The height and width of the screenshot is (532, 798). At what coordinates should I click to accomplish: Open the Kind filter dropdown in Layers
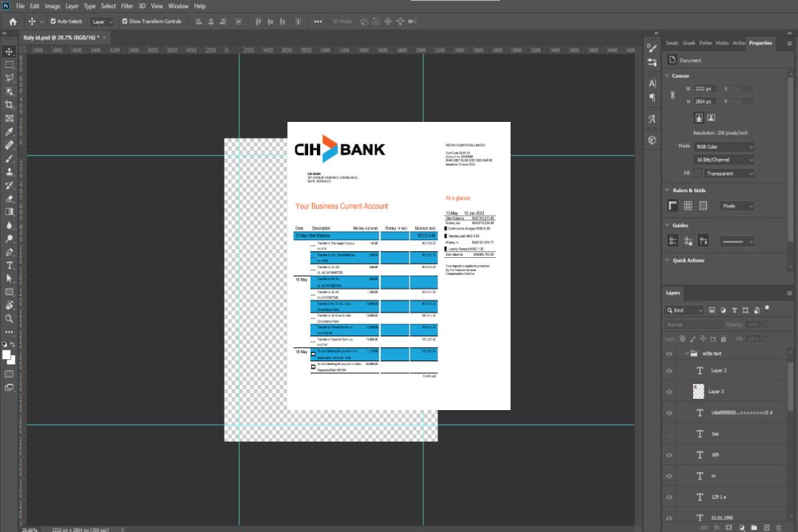pyautogui.click(x=684, y=310)
